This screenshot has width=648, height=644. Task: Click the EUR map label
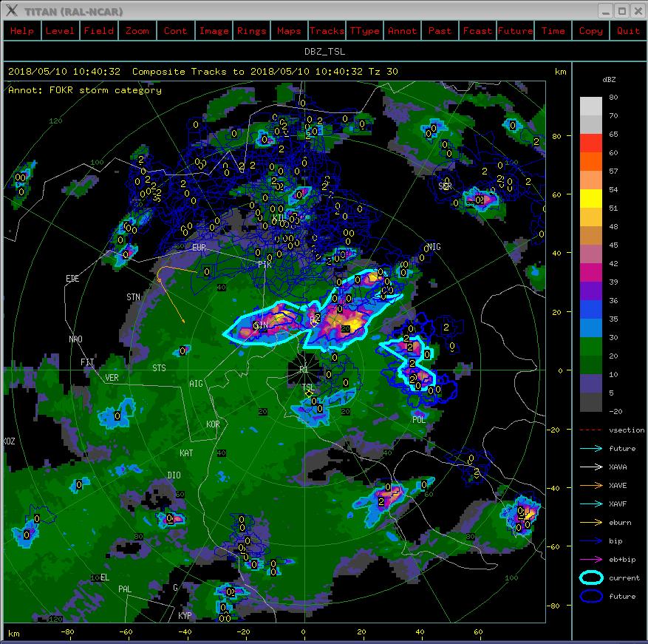click(x=199, y=248)
